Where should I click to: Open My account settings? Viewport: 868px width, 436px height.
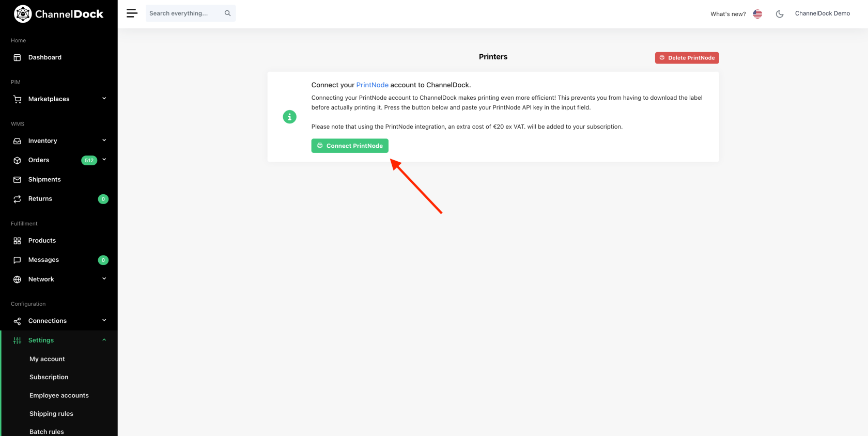[x=47, y=359]
